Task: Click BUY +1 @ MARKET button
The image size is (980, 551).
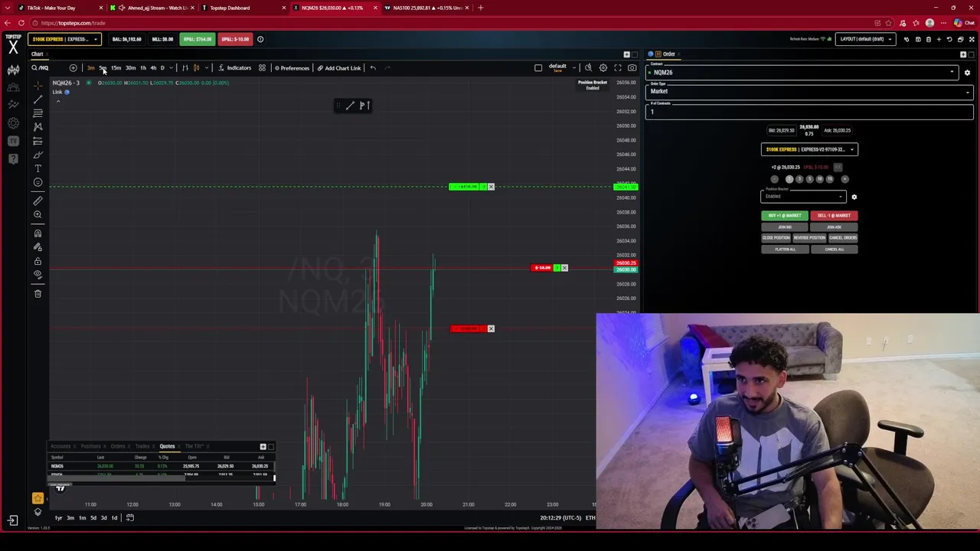Action: 785,216
